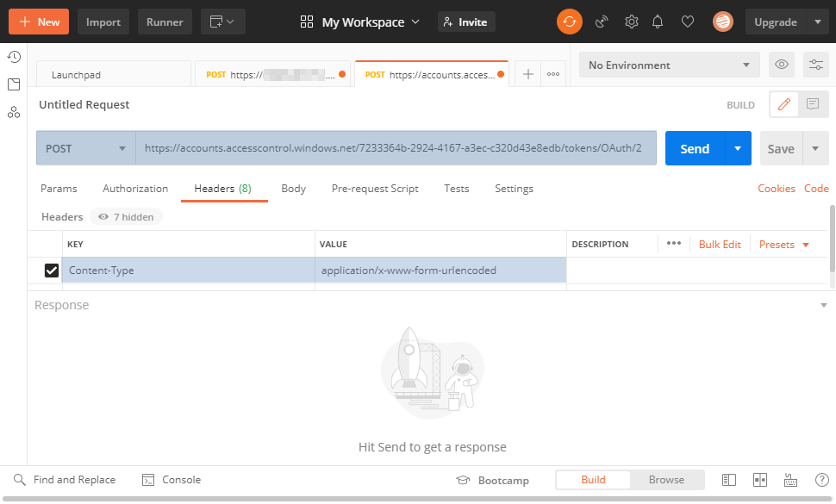836x504 pixels.
Task: Add a new request tab with plus icon
Action: [527, 74]
